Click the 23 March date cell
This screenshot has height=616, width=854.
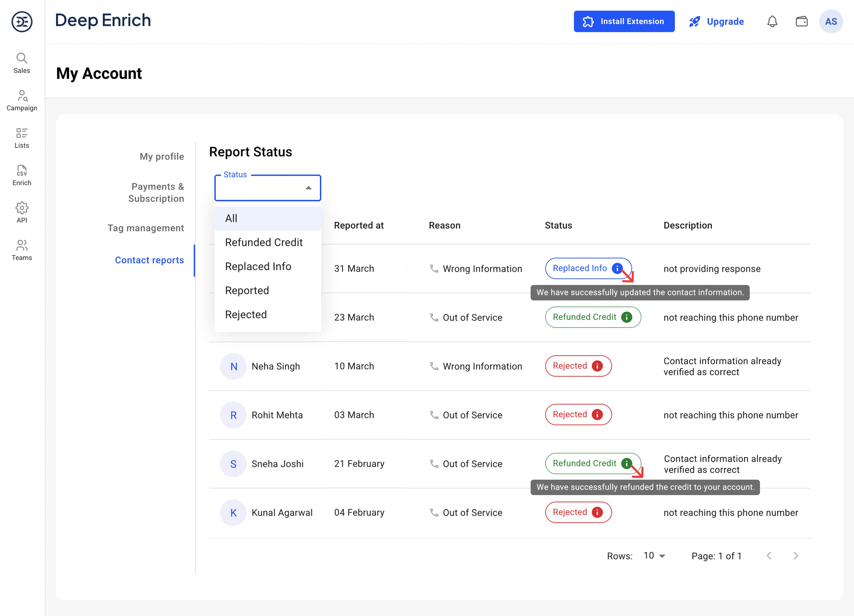354,317
